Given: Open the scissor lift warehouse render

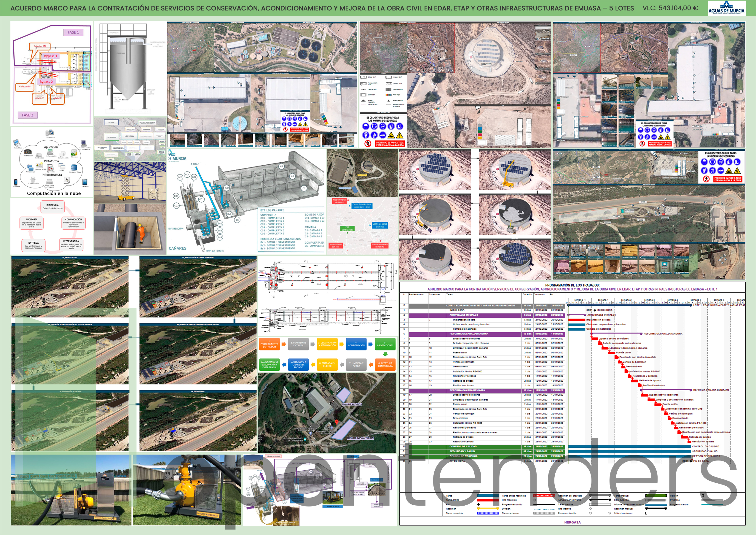Looking at the screenshot, I should pyautogui.click(x=130, y=182).
